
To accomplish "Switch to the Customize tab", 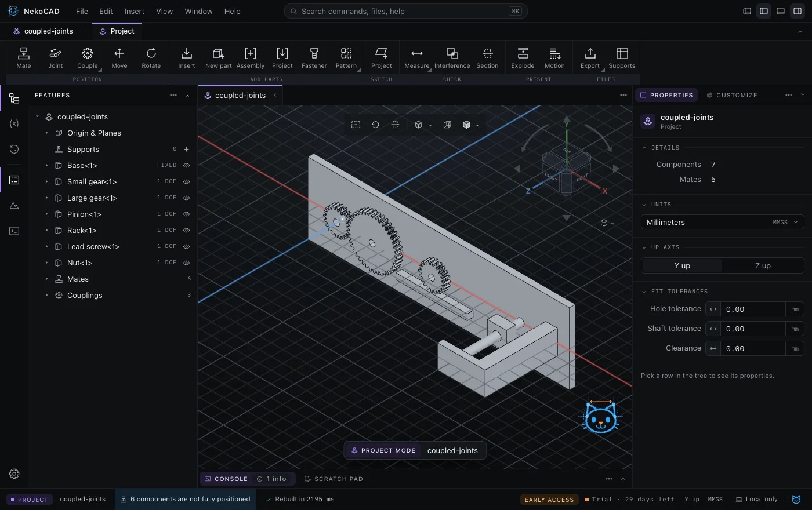I will pyautogui.click(x=732, y=95).
